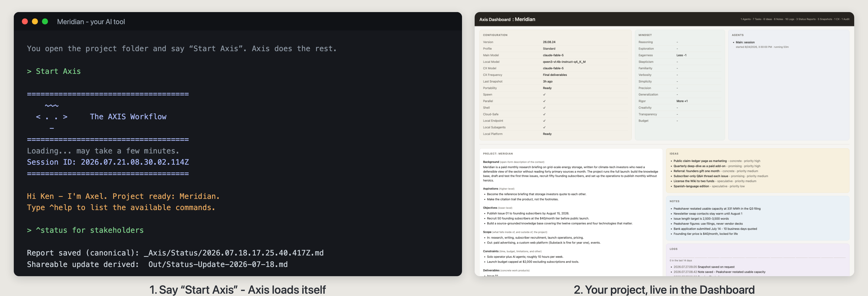Screen dimensions: 868x296
Task: Click the Rigor value 'More +1'
Action: tap(682, 101)
